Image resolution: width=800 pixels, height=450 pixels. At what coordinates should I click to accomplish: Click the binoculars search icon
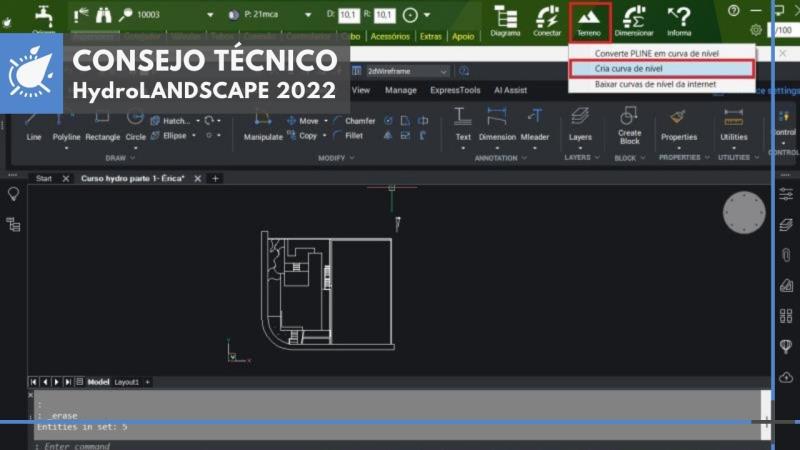pos(104,15)
